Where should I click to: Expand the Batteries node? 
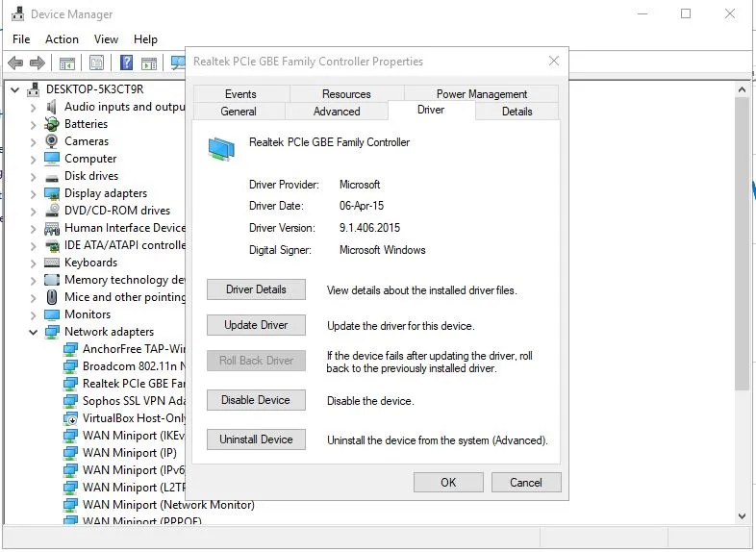[34, 125]
